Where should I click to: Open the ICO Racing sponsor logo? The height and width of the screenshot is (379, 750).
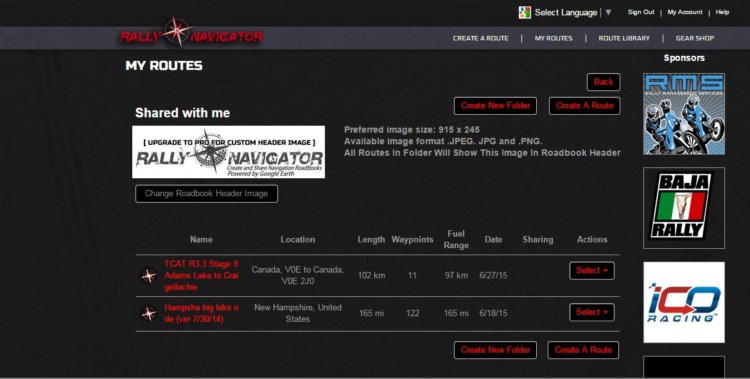[x=684, y=302]
